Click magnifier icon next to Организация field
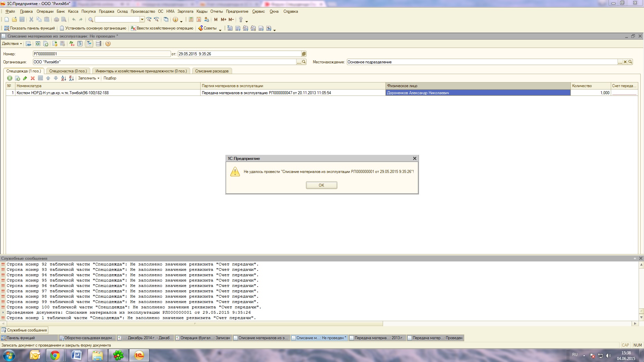This screenshot has height=362, width=644. [304, 62]
